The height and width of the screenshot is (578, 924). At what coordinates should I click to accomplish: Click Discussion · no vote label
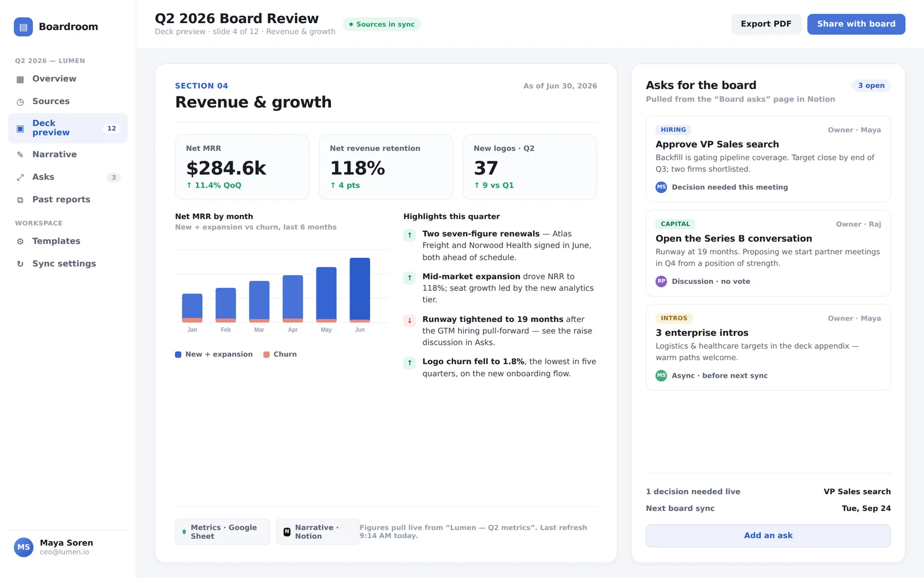click(711, 281)
